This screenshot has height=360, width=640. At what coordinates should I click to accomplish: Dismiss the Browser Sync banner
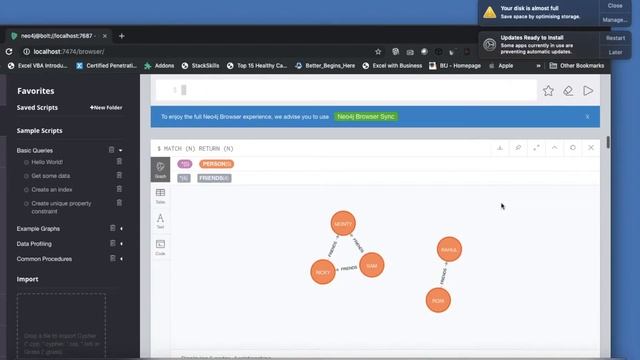[x=587, y=117]
